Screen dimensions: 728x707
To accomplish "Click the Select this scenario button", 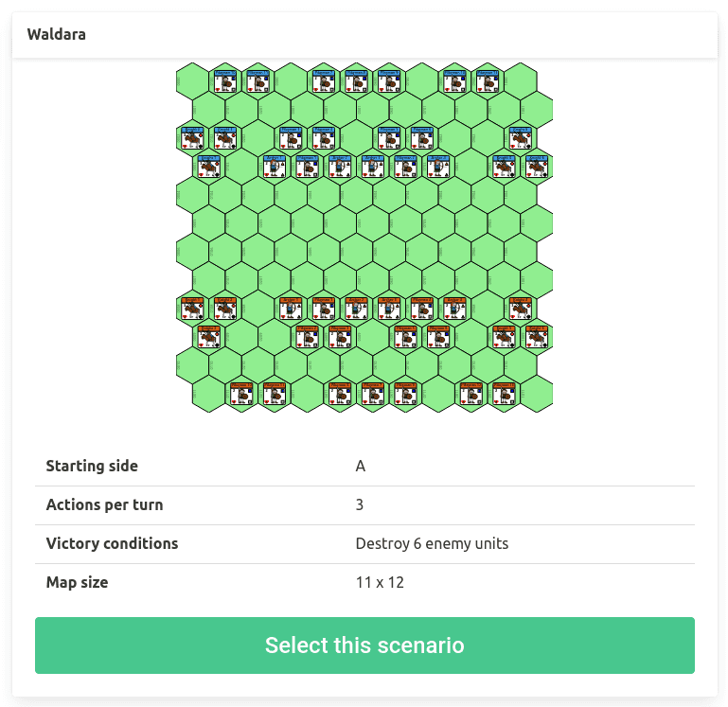I will click(364, 645).
